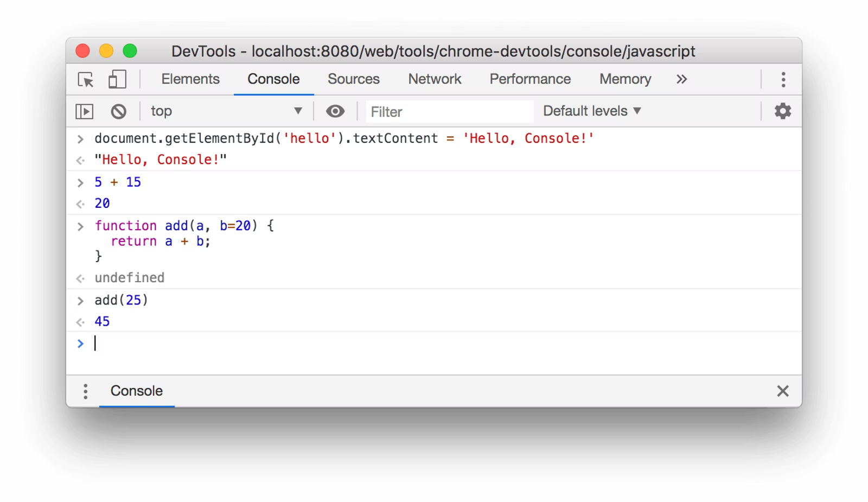868x502 pixels.
Task: Open the DevTools three-dot main menu
Action: coord(783,80)
